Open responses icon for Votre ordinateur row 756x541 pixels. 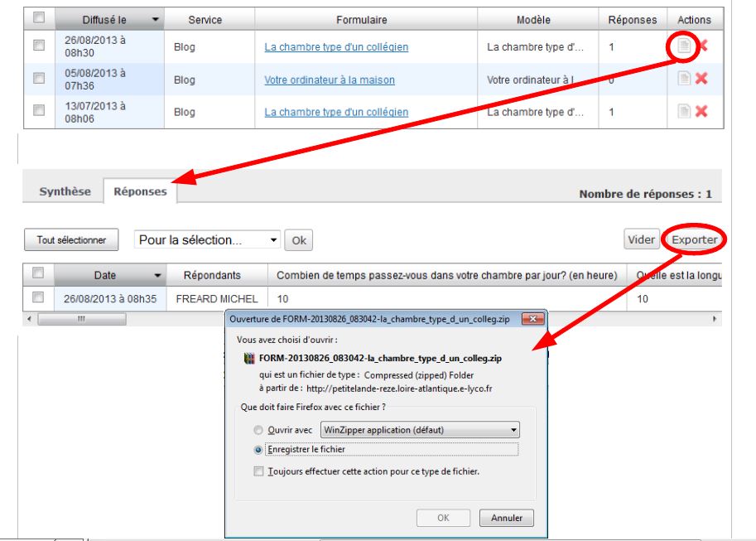tap(684, 79)
